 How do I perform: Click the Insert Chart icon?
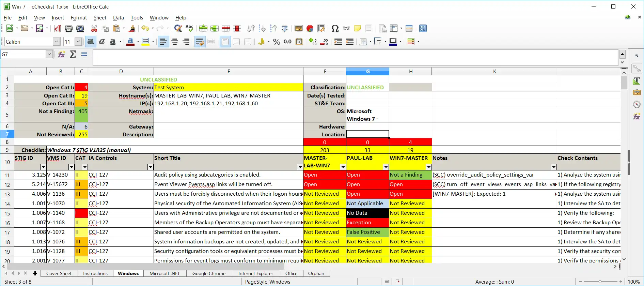coord(310,29)
